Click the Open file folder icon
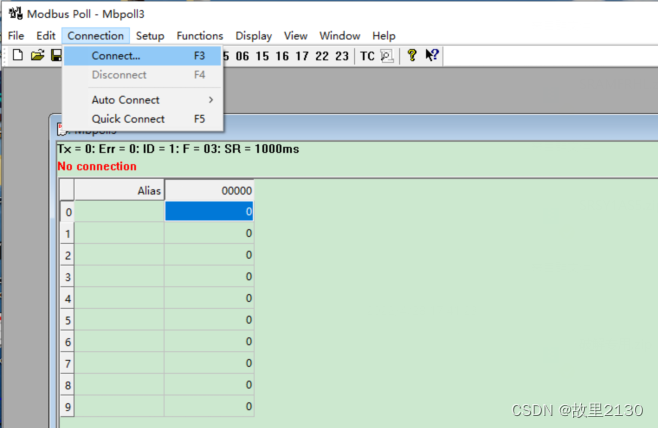Viewport: 658px width, 428px height. pos(37,55)
